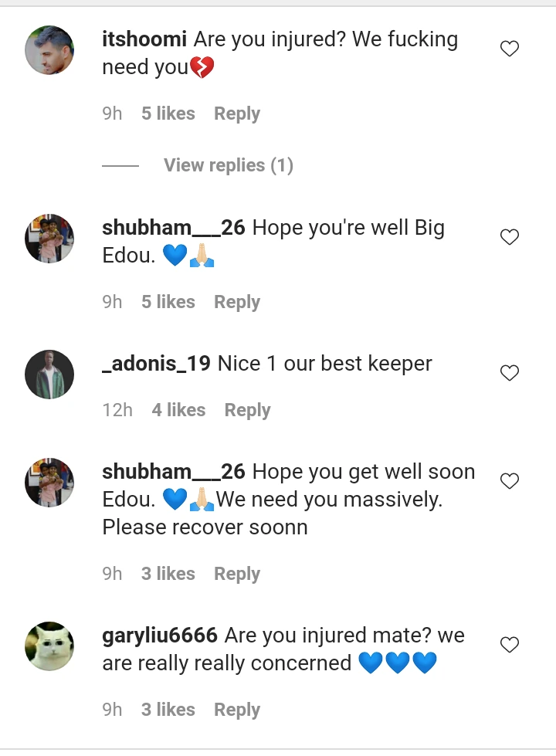Viewport: 556px width, 756px height.
Task: View 4 likes on _adonis_19's comment
Action: (x=178, y=410)
